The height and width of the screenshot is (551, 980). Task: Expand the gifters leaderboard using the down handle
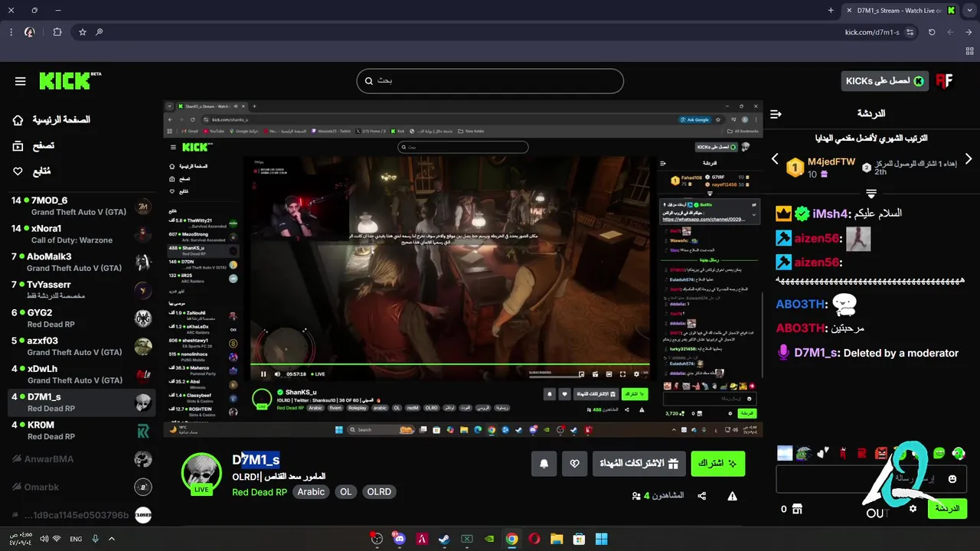tap(871, 193)
